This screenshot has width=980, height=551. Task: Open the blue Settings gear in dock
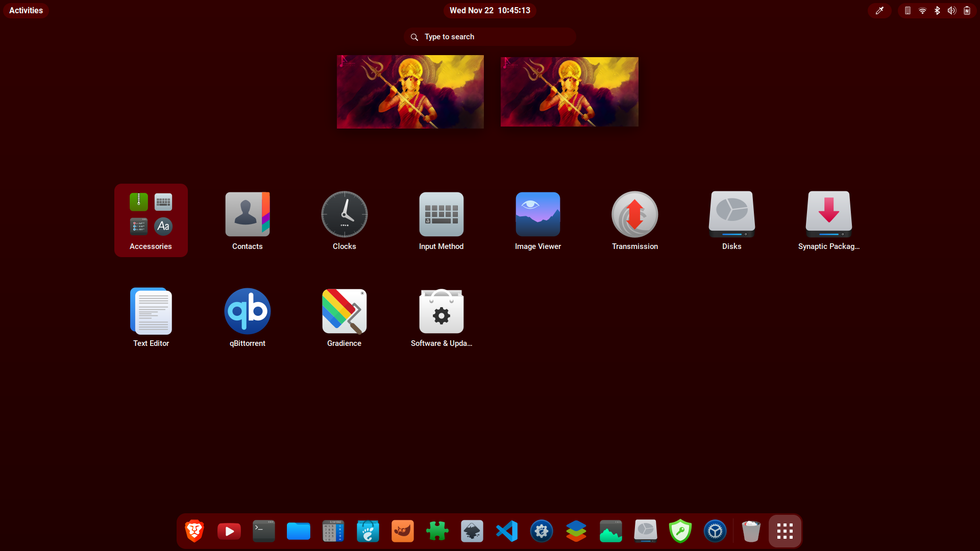click(715, 531)
